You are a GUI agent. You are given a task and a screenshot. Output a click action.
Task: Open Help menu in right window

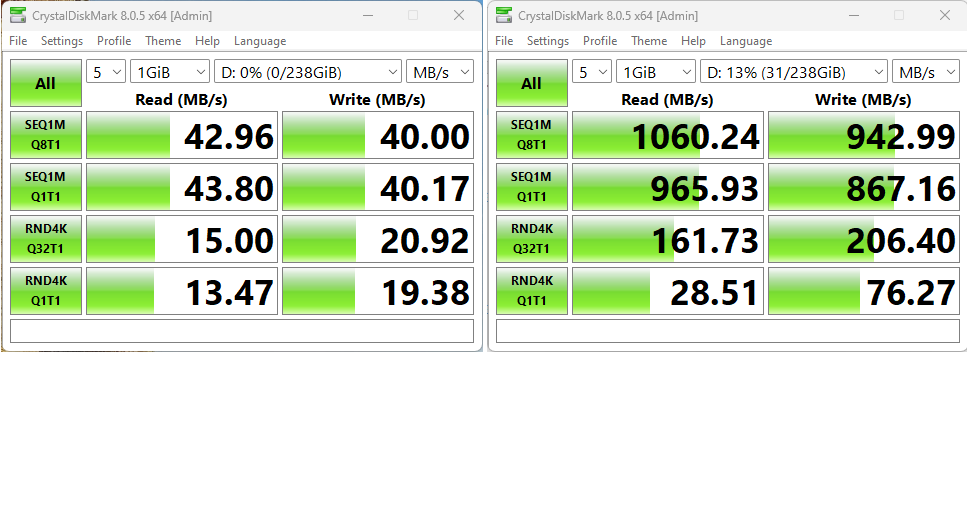(693, 41)
